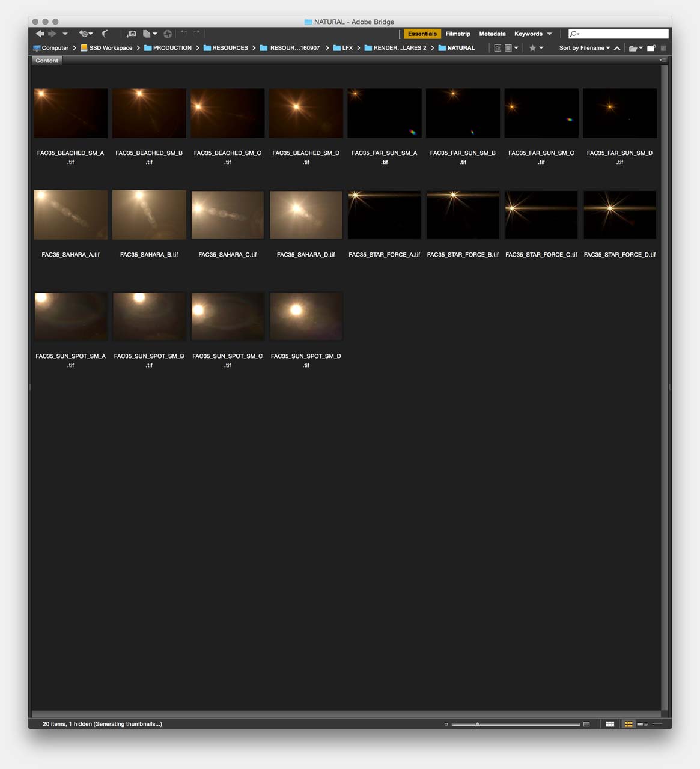700x769 pixels.
Task: Rotate 90 degrees clockwise
Action: point(196,34)
